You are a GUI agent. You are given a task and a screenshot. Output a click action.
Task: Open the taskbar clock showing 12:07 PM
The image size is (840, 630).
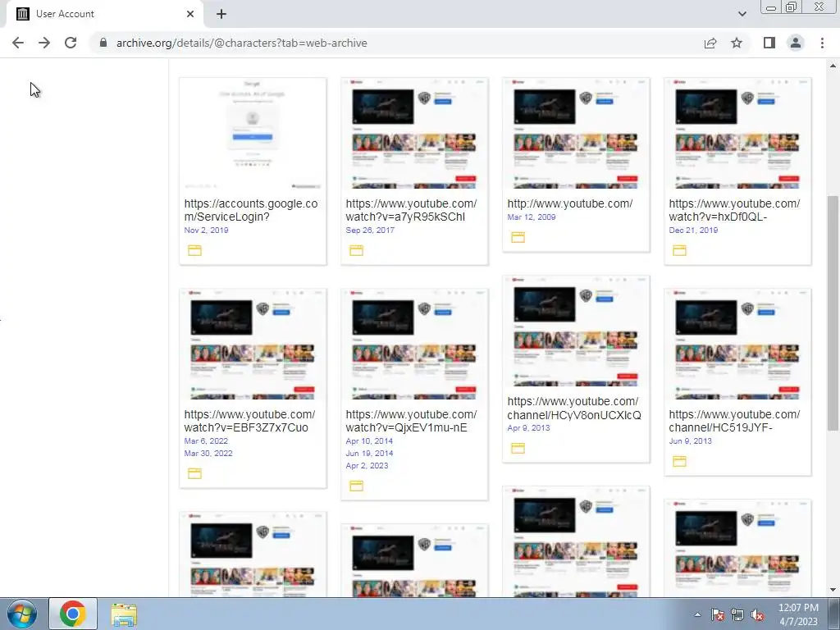(x=798, y=614)
